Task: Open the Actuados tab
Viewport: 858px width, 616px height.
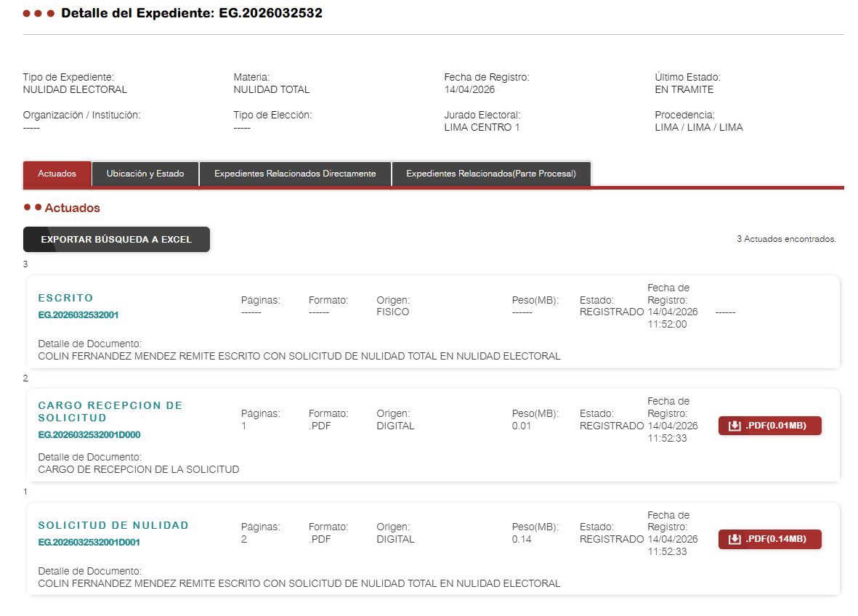Action: 57,174
